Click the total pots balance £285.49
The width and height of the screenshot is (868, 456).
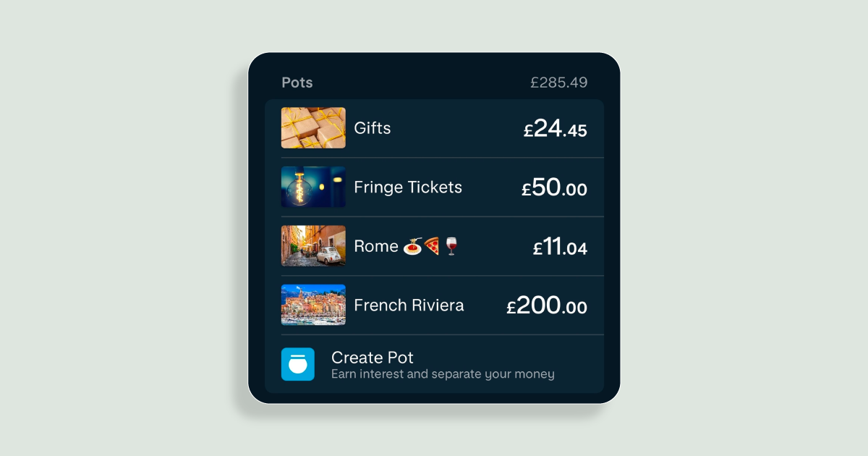(x=559, y=83)
